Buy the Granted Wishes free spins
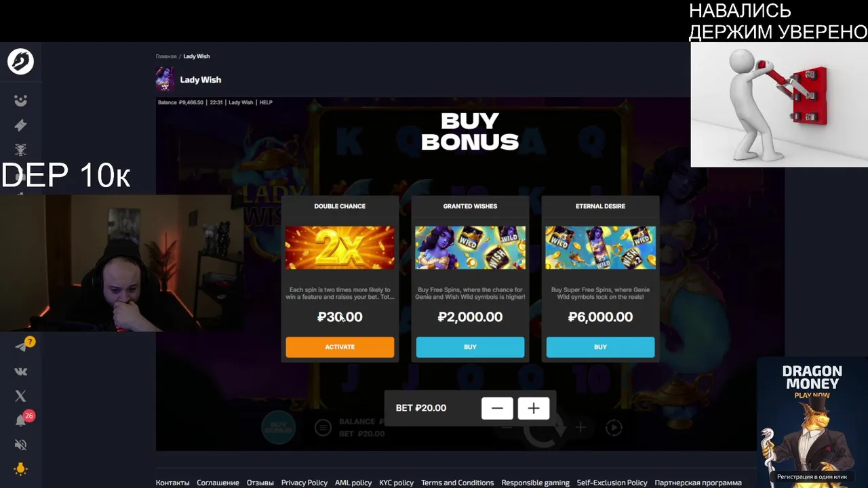 (470, 347)
